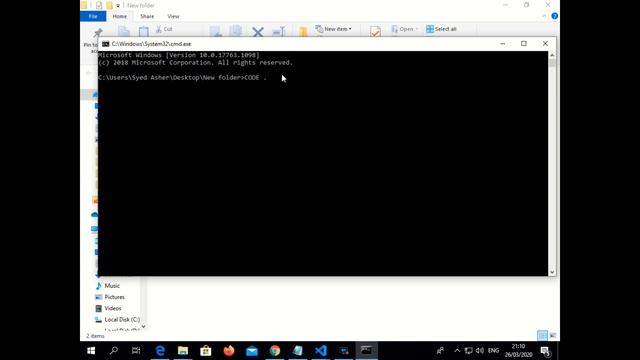Click the New folder icon in ribbon
Viewport: 640px width, 360px height.
coord(303,31)
